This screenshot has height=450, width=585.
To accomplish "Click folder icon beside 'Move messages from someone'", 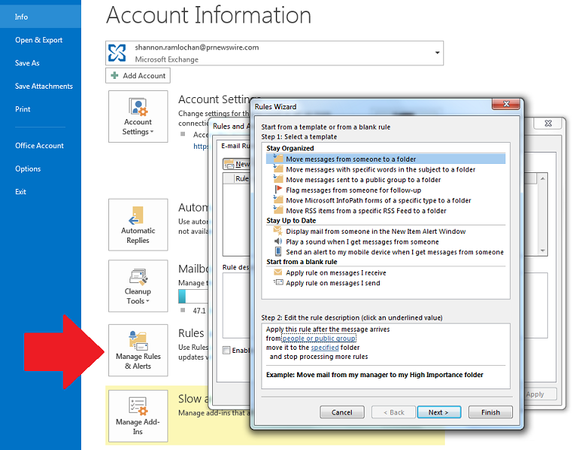I will pyautogui.click(x=278, y=159).
